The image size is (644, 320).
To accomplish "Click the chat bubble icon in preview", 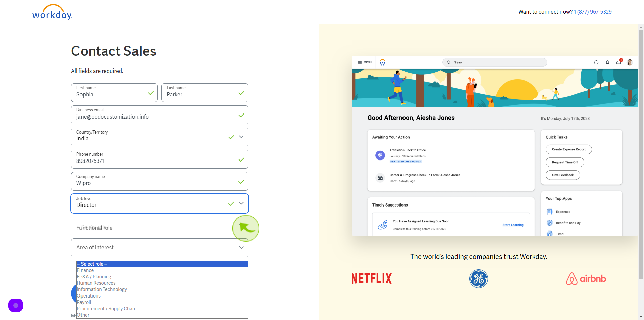I will (596, 62).
